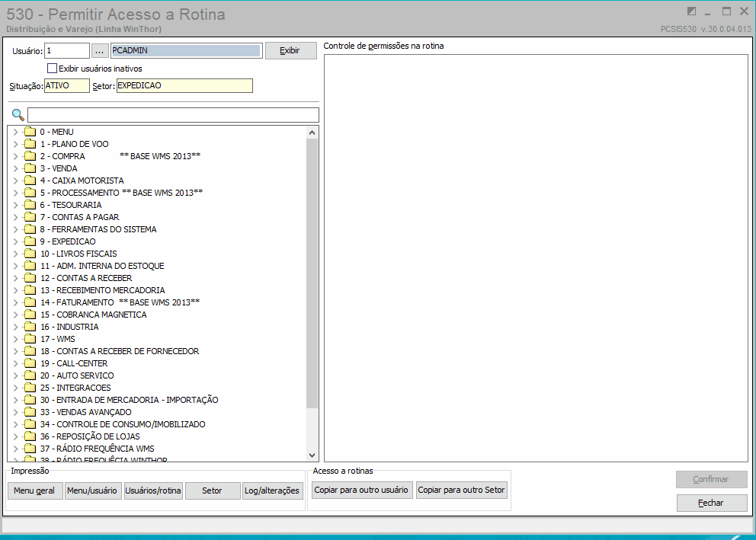This screenshot has height=540, width=756.
Task: Click folder icon of 3 - VENDA
Action: 30,168
